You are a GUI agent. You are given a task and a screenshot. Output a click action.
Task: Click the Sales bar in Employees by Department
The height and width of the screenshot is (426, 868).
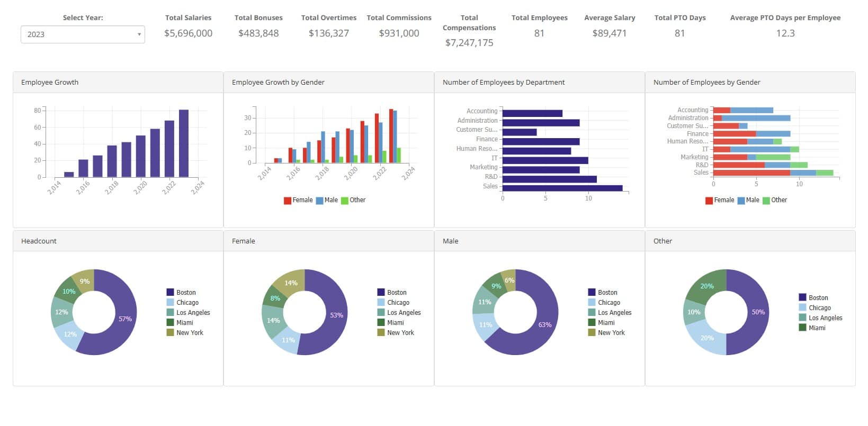click(562, 188)
